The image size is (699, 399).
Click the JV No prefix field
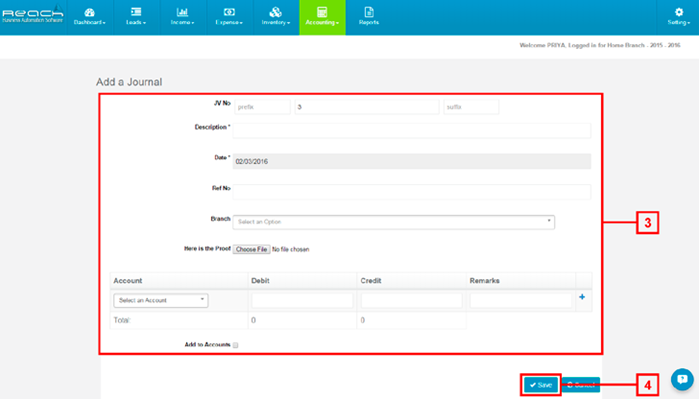pos(262,107)
